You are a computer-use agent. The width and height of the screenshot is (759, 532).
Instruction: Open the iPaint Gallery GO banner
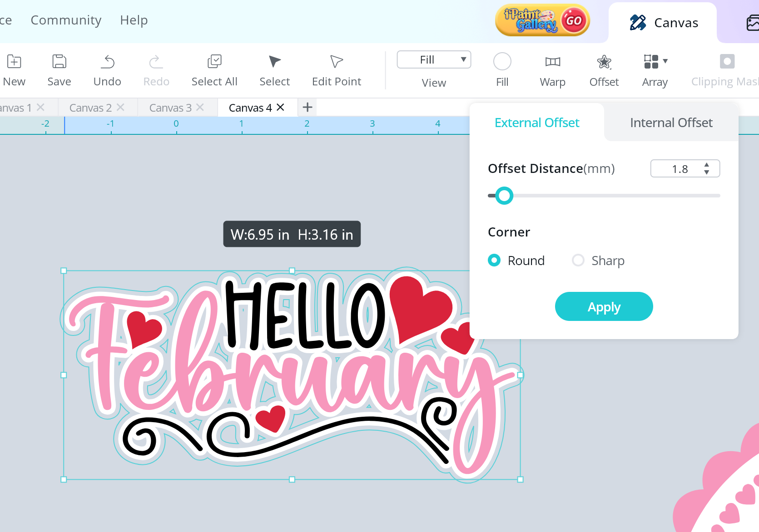pos(542,20)
